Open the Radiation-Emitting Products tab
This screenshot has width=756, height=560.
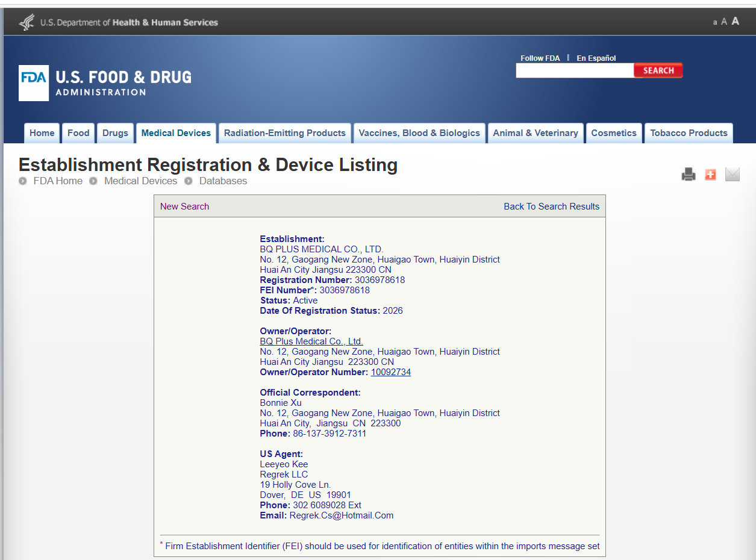pyautogui.click(x=285, y=133)
